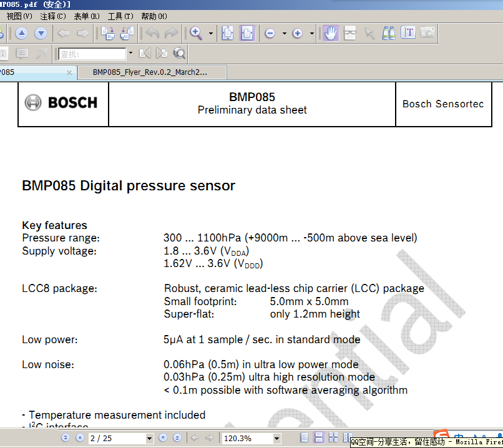Go to previous page using the blue up arrow
The height and width of the screenshot is (448, 503).
[x=21, y=33]
